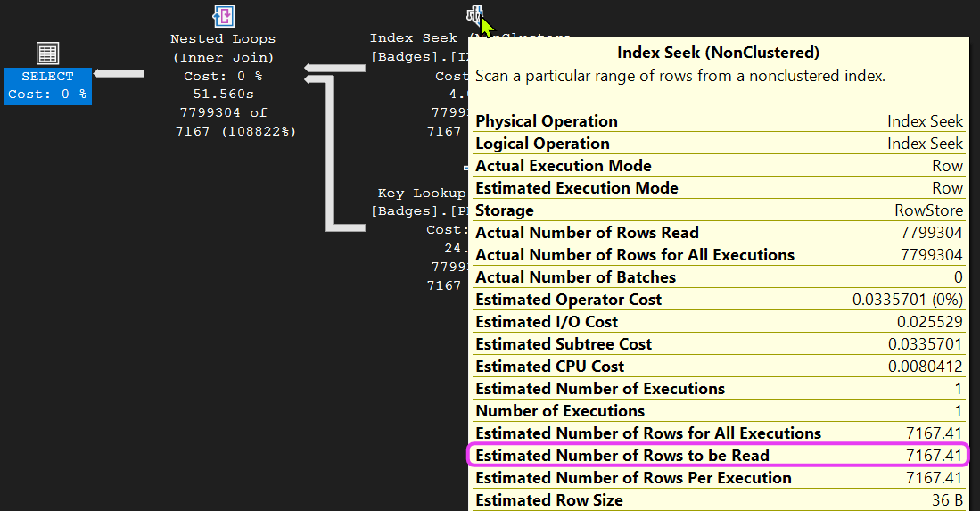Click the tooltip title Index Seek (NonClustered)
This screenshot has width=980, height=511.
718,54
